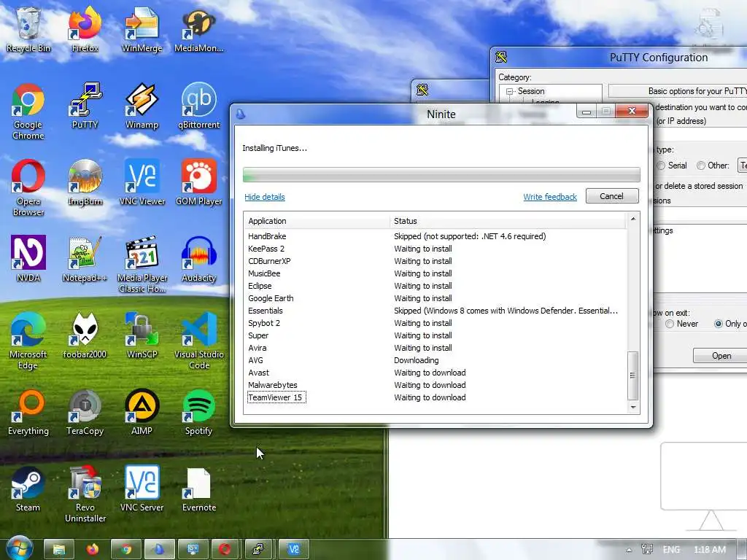Open the Write feedback link
747x560 pixels.
tap(550, 197)
